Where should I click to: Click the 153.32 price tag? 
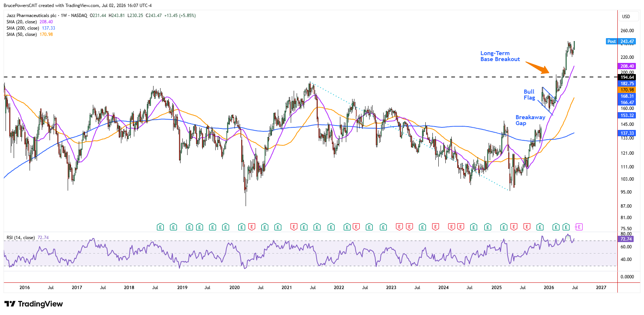click(627, 115)
